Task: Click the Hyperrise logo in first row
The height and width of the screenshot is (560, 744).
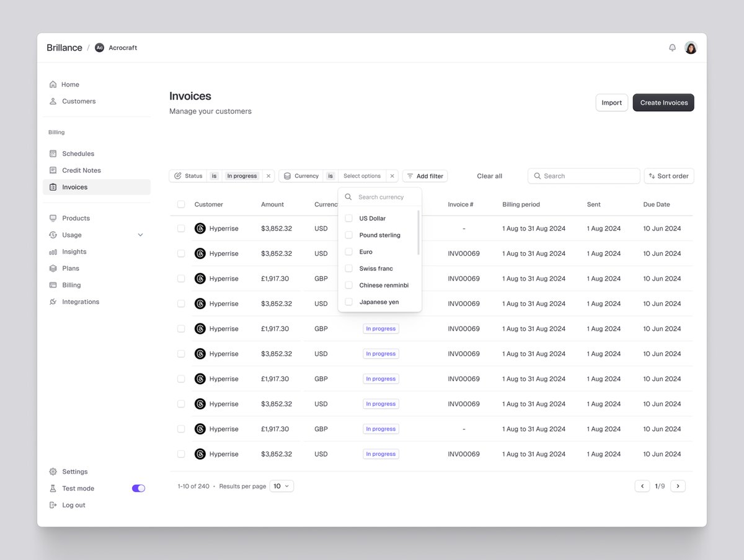Action: (200, 229)
